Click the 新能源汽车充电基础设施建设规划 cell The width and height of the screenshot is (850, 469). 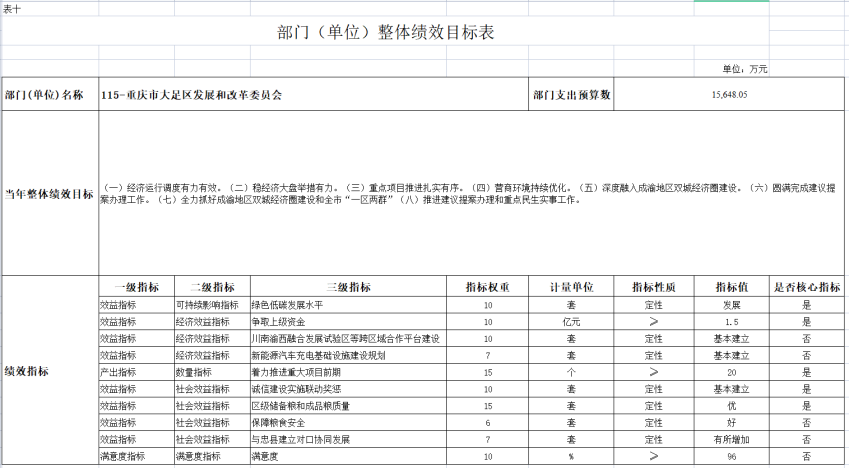click(349, 356)
